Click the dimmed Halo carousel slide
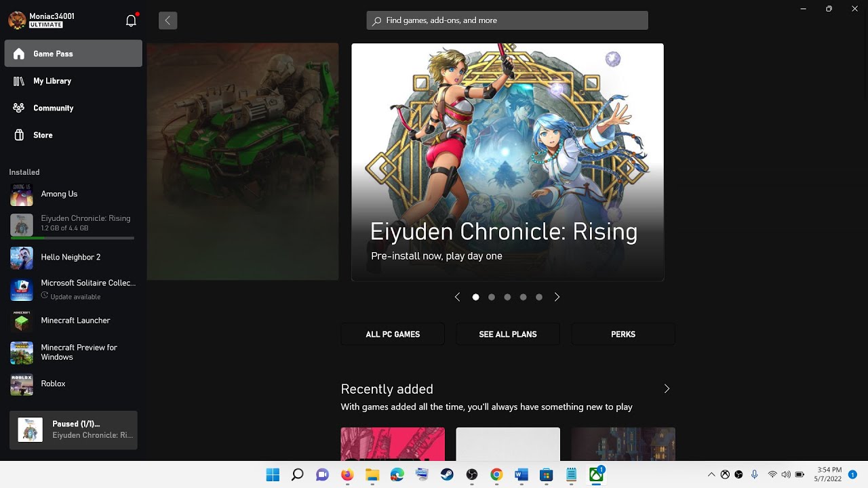 coord(243,161)
